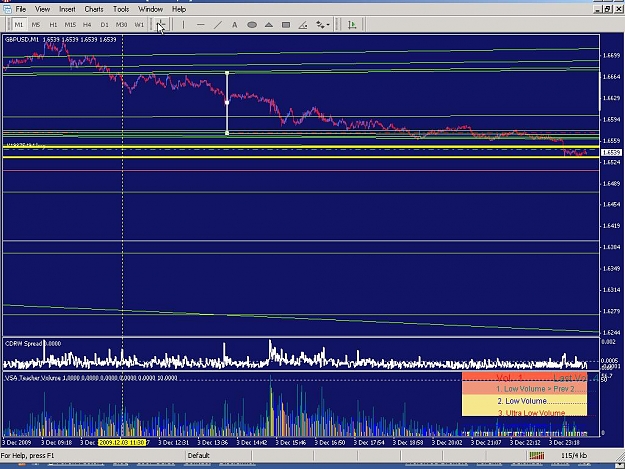The width and height of the screenshot is (625, 469).
Task: Select the triangle drawing tool
Action: [x=269, y=25]
